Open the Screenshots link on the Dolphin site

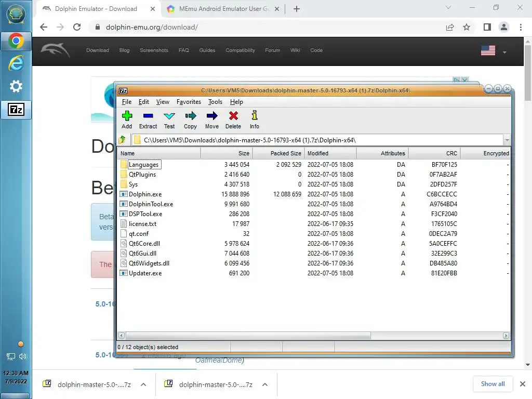click(154, 50)
